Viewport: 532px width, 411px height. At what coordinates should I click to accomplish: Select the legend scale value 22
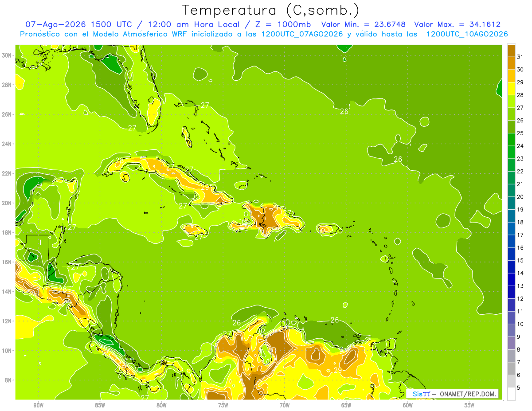click(520, 171)
